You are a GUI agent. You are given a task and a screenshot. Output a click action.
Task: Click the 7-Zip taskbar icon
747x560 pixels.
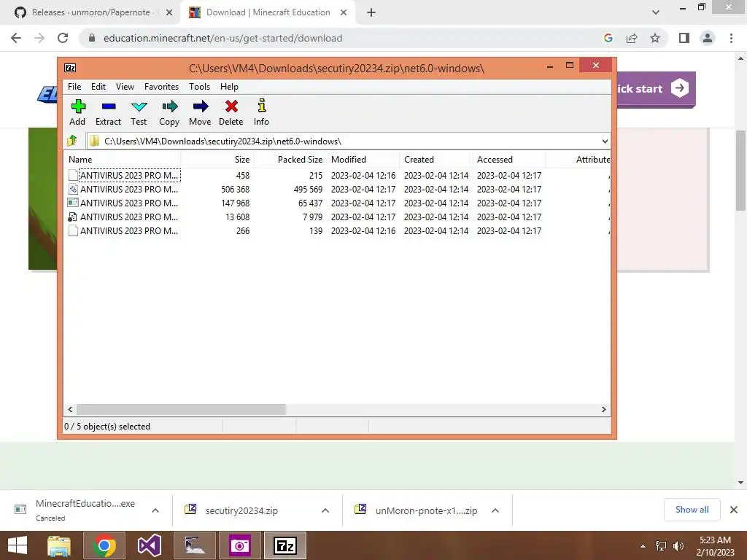pos(285,545)
